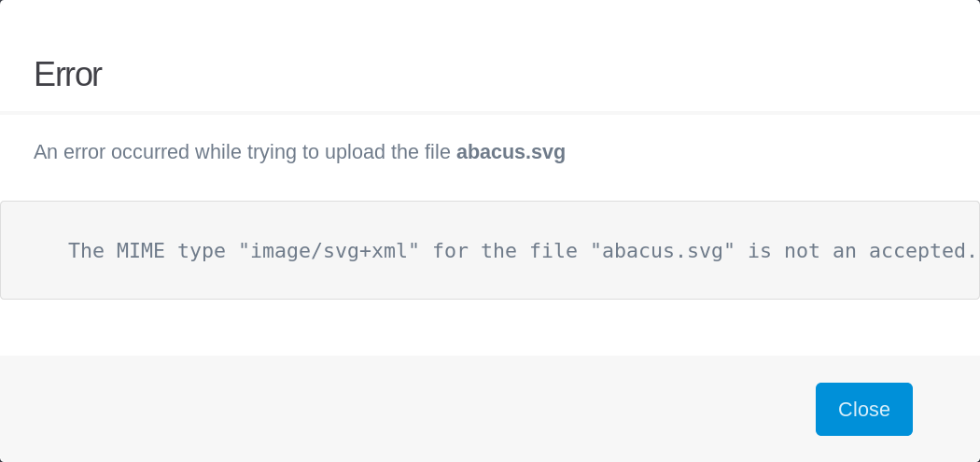Click the Error heading title

tap(67, 75)
